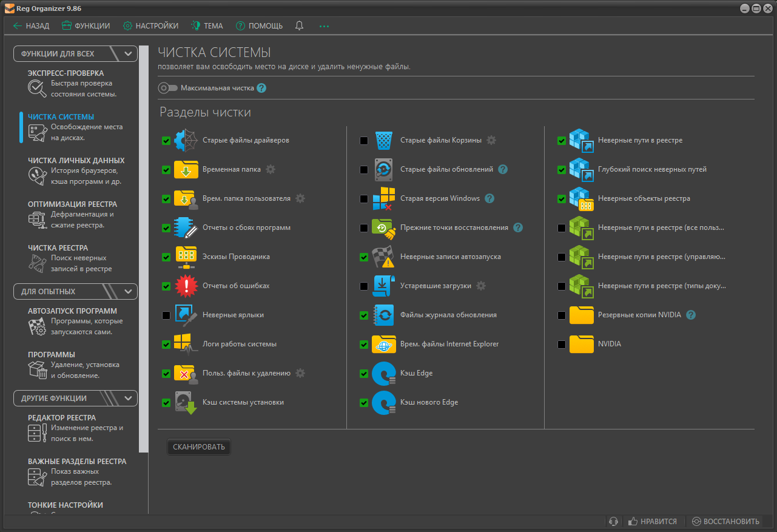Uncheck the Кэш Edge checkbox
777x532 pixels.
pos(364,374)
